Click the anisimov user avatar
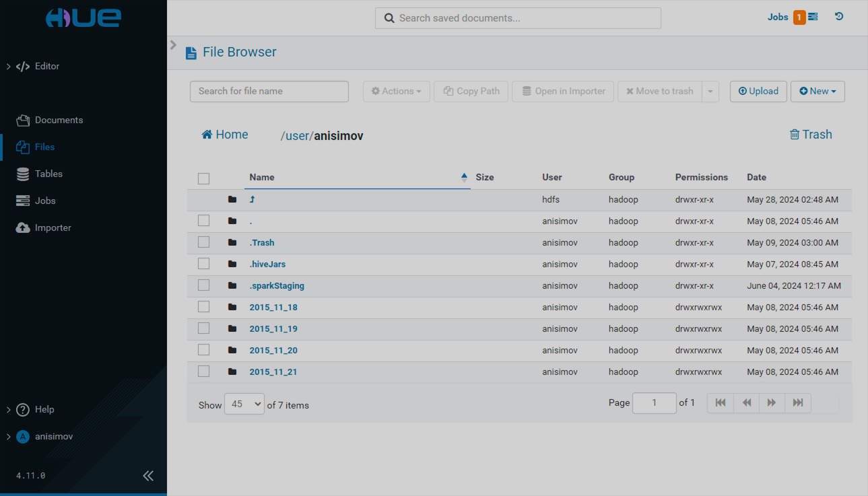This screenshot has width=868, height=496. point(23,437)
